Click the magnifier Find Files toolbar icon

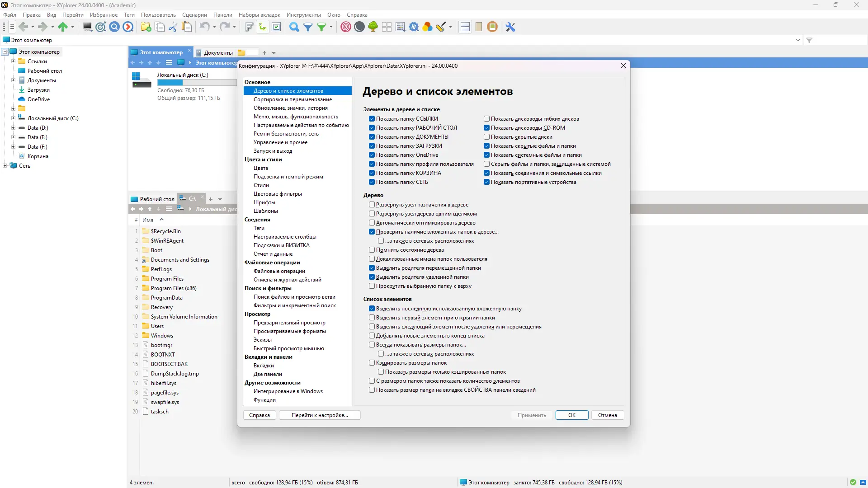click(x=294, y=27)
